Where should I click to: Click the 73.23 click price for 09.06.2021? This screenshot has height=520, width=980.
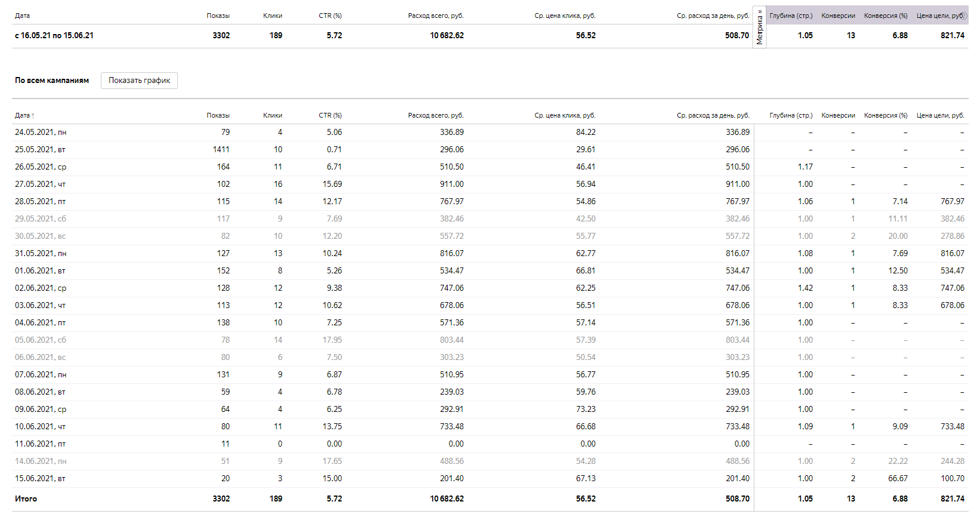coord(585,409)
